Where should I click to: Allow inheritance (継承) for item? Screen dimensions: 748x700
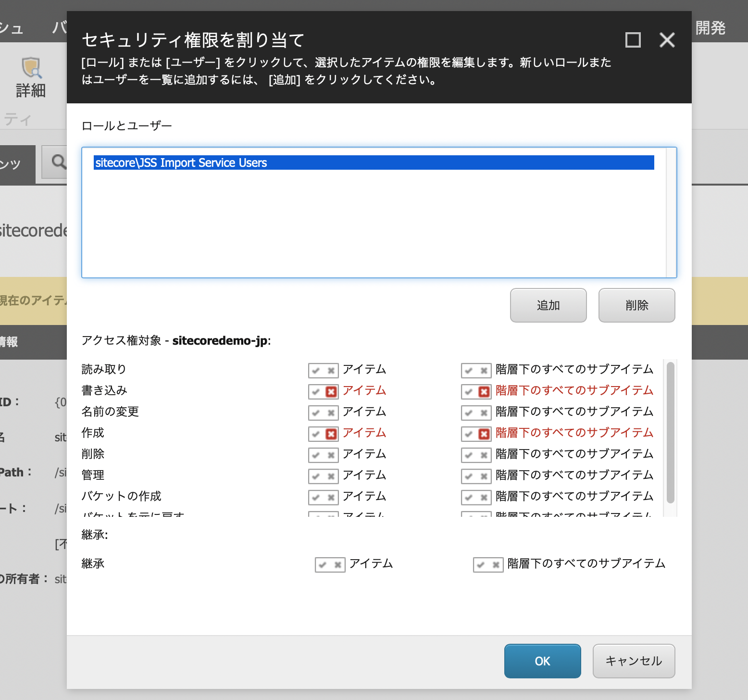(x=323, y=565)
